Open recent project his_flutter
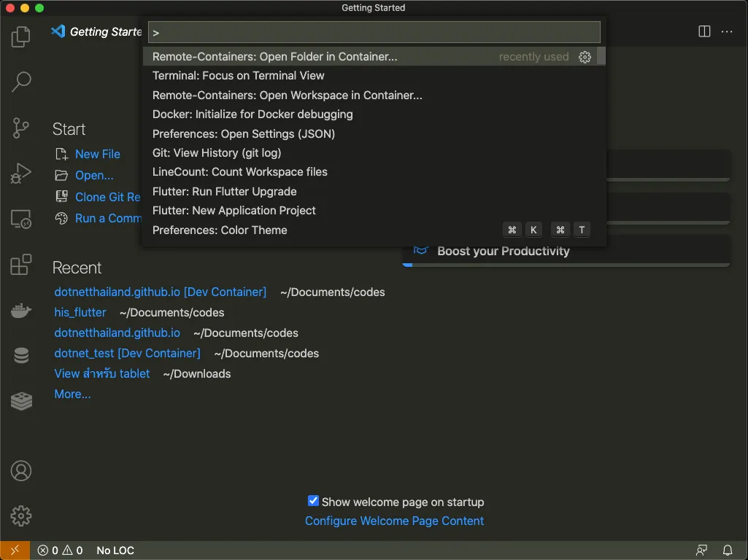 pos(80,312)
